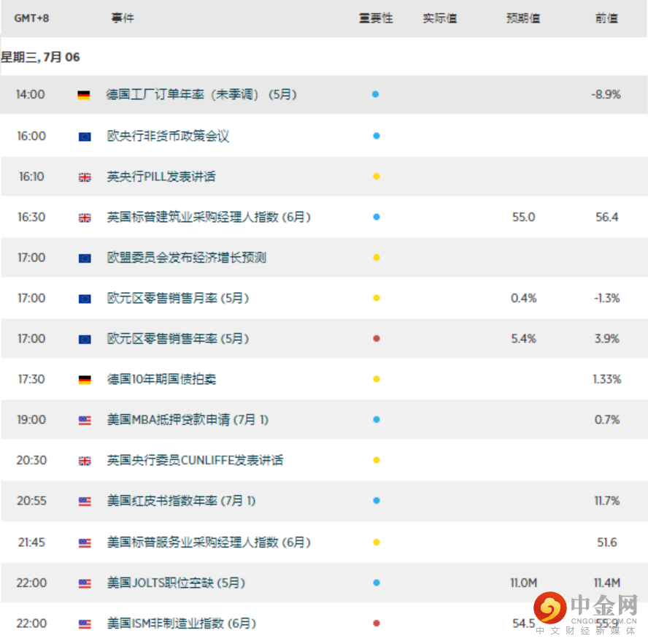Click the EU flag beside 欧元区零售销售月率

click(x=85, y=299)
